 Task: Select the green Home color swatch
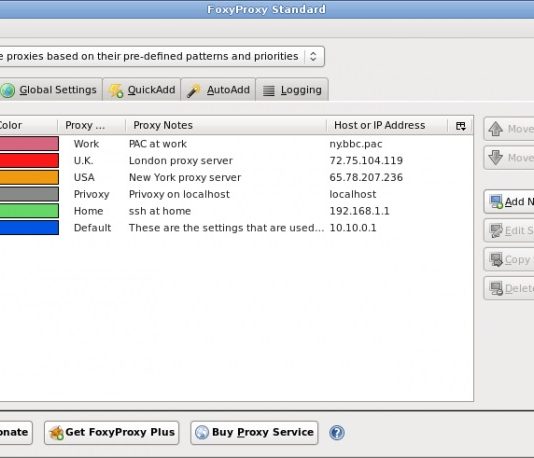click(x=29, y=211)
